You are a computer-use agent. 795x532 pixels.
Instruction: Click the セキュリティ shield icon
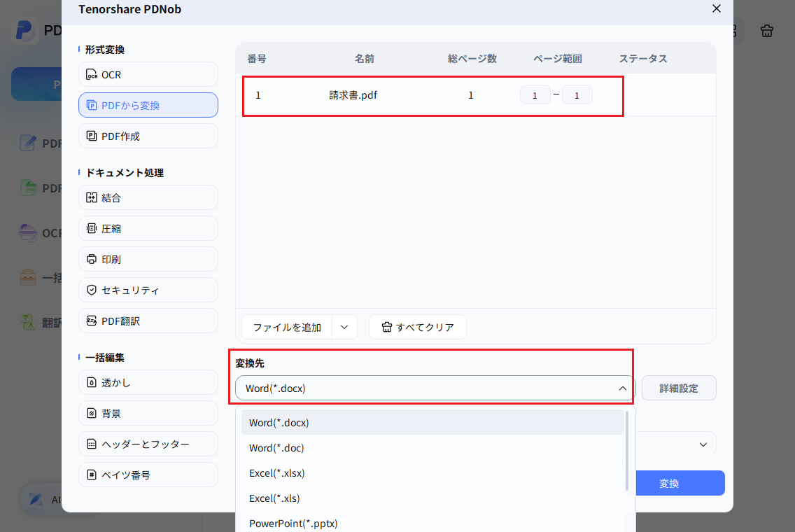click(x=91, y=290)
